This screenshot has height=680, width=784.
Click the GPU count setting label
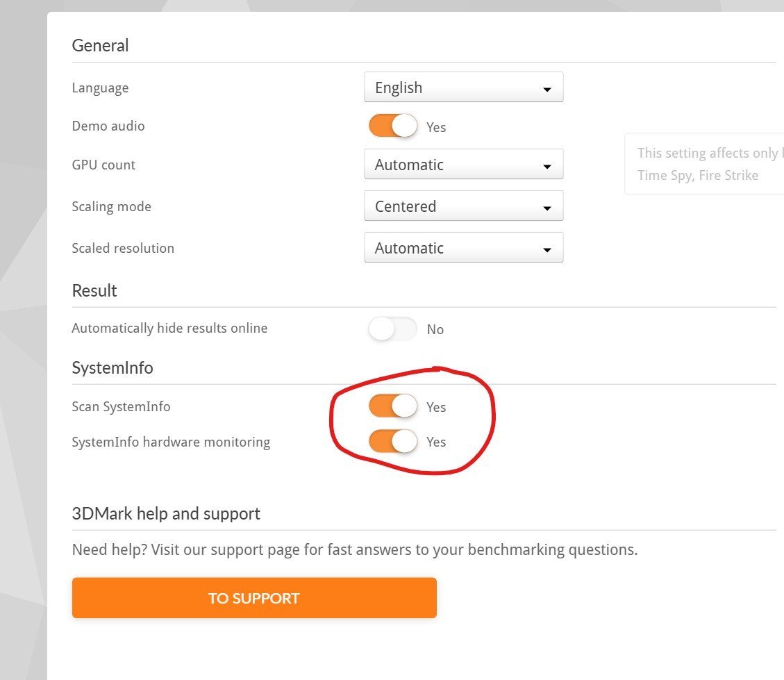(x=103, y=165)
